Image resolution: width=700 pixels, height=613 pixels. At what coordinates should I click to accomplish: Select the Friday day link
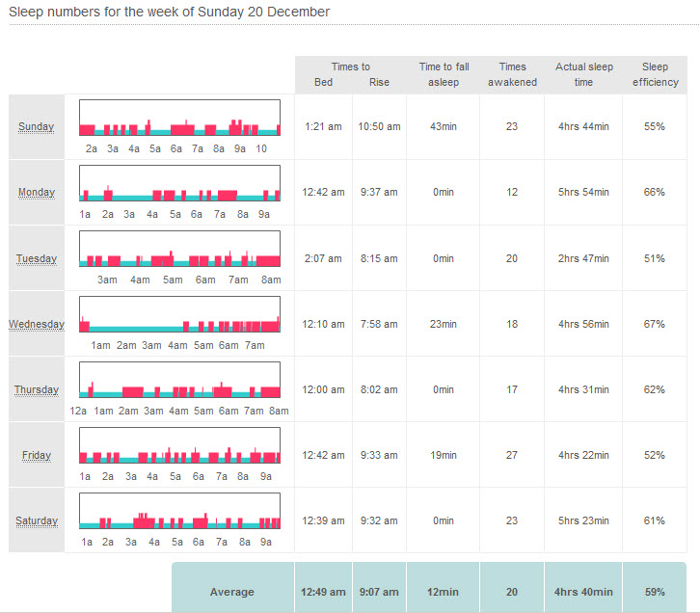(x=37, y=455)
